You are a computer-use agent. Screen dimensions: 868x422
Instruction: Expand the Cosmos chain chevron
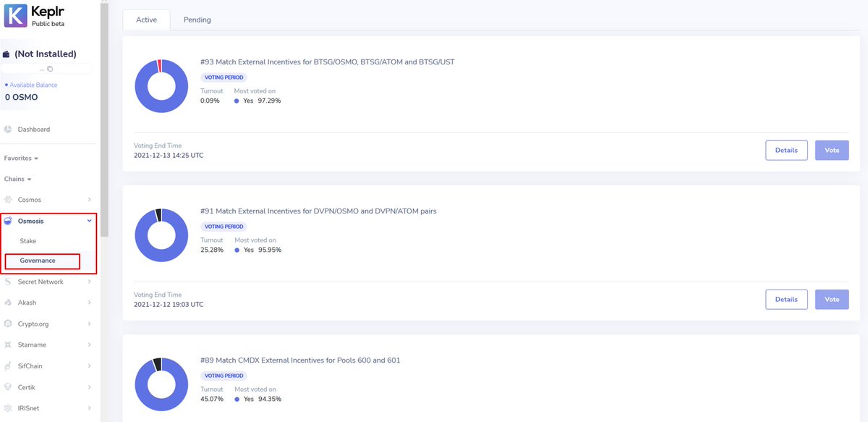click(x=89, y=200)
